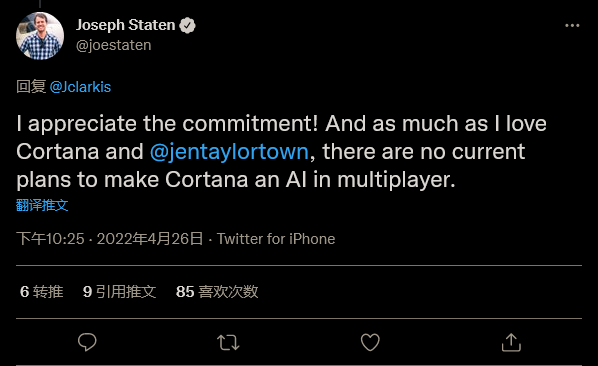Open the @joestaten handle
The image size is (598, 366).
[114, 45]
